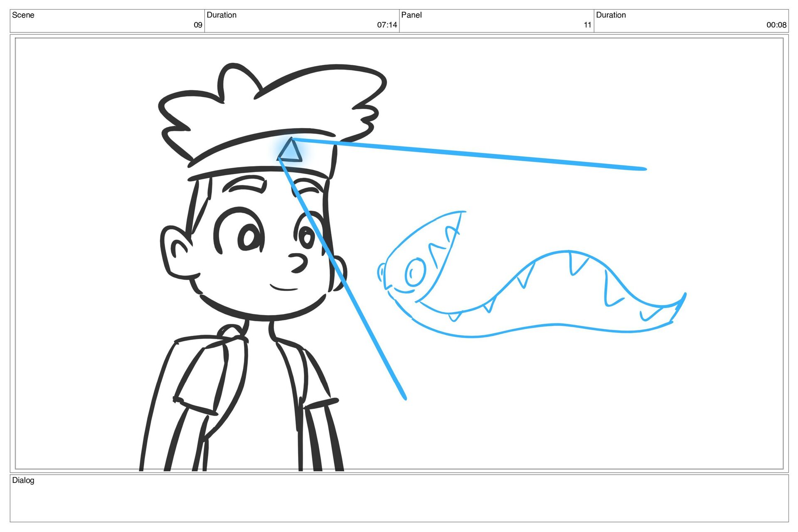Click the Dialog label below the panel

point(23,480)
